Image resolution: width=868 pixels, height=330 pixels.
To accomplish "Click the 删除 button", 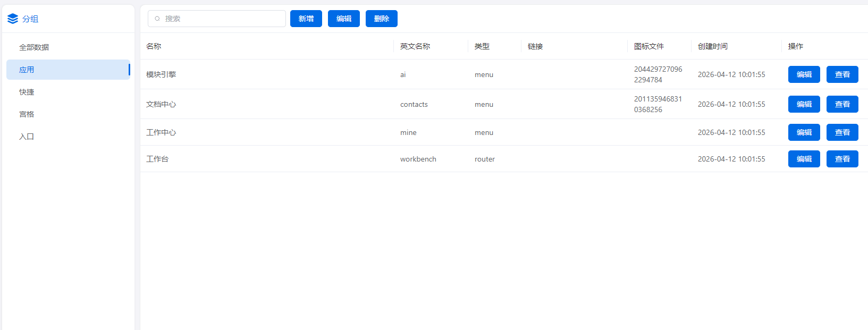I will [x=382, y=19].
